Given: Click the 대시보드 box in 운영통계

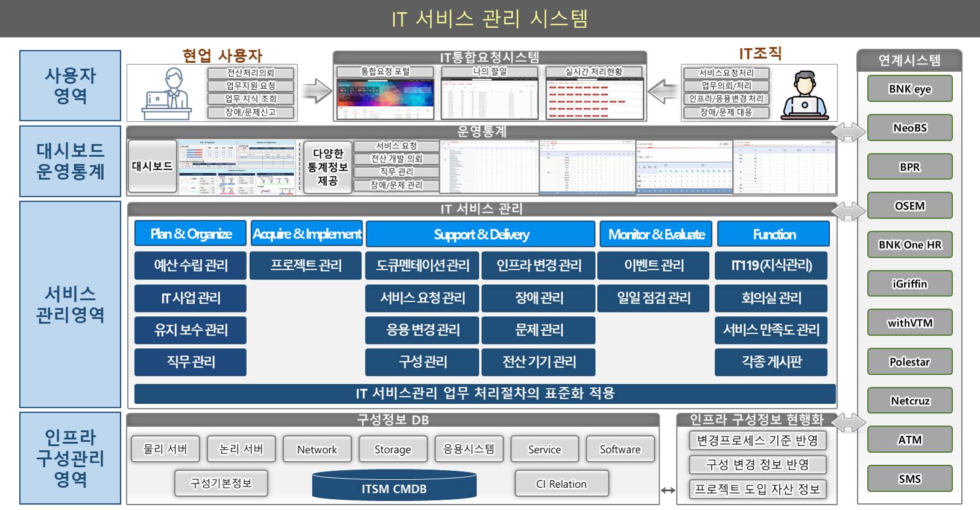Looking at the screenshot, I should click(152, 167).
